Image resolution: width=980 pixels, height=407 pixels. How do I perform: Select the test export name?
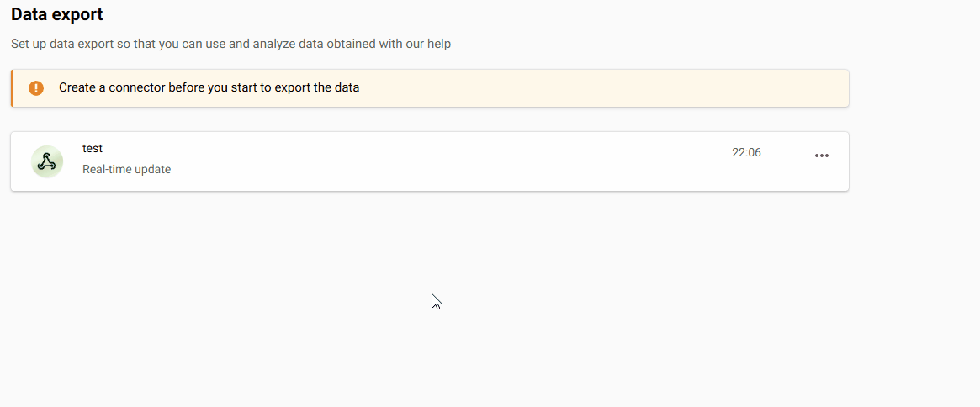pos(93,148)
